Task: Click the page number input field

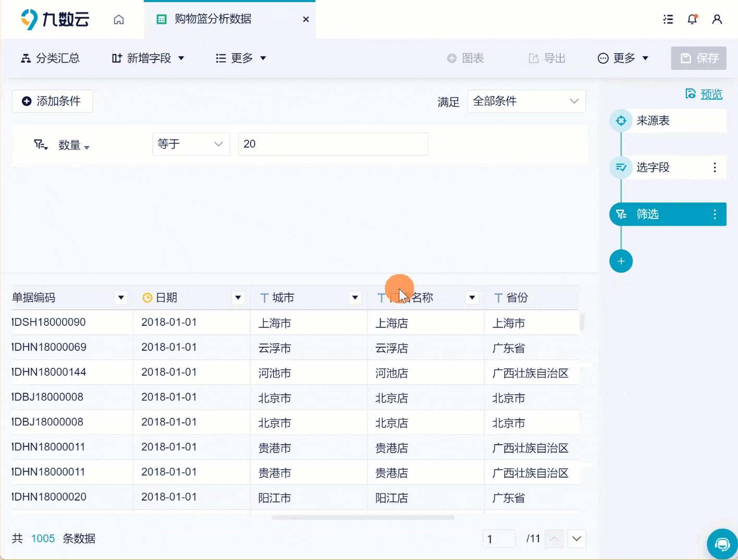Action: [x=498, y=539]
